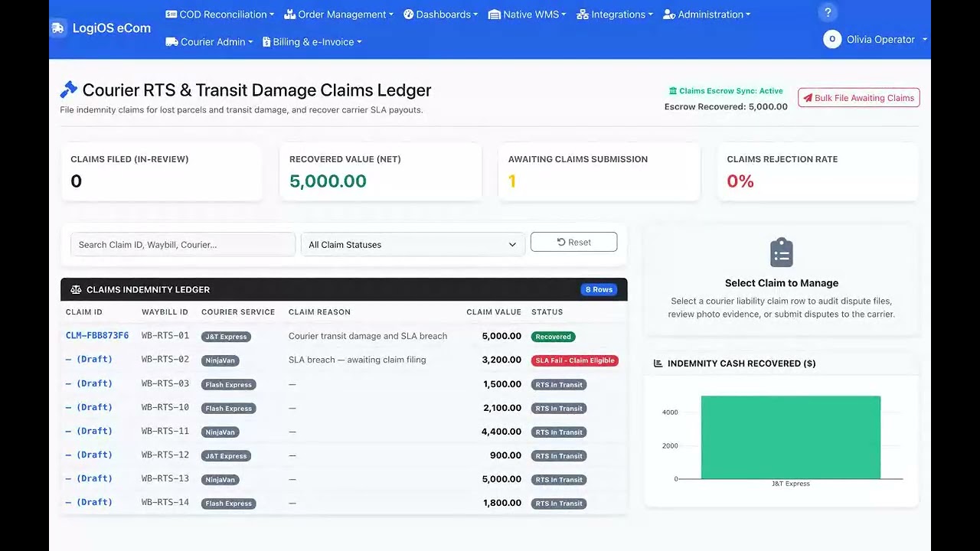This screenshot has height=551, width=980.
Task: Click the WB-RTS-14 waybill cell
Action: click(165, 502)
